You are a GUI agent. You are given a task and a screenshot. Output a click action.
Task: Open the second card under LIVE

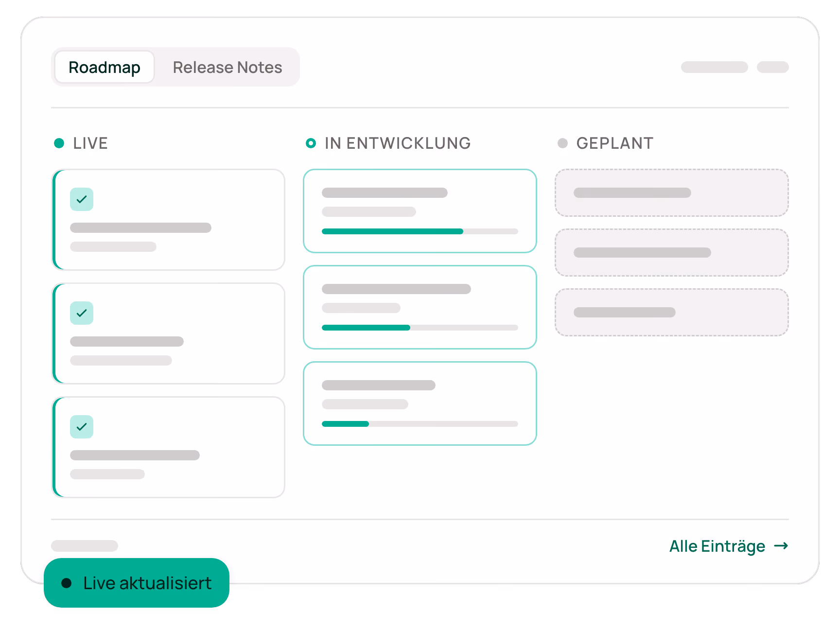168,333
